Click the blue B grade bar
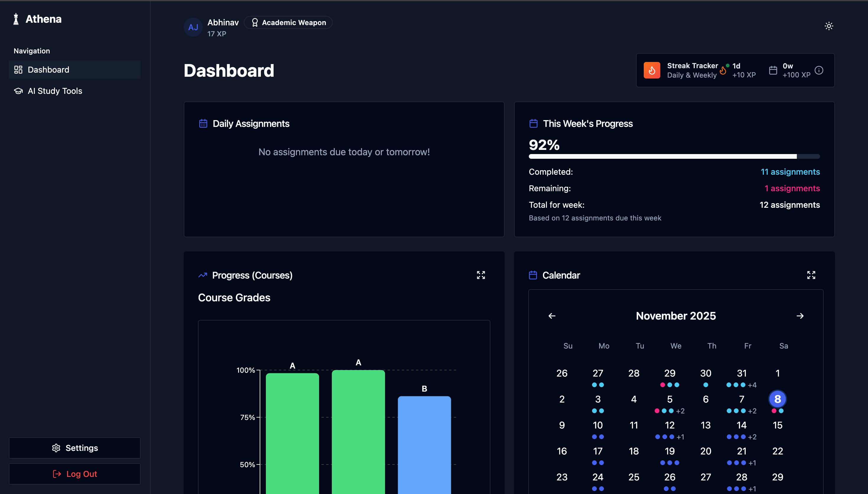The width and height of the screenshot is (868, 494). (424, 444)
